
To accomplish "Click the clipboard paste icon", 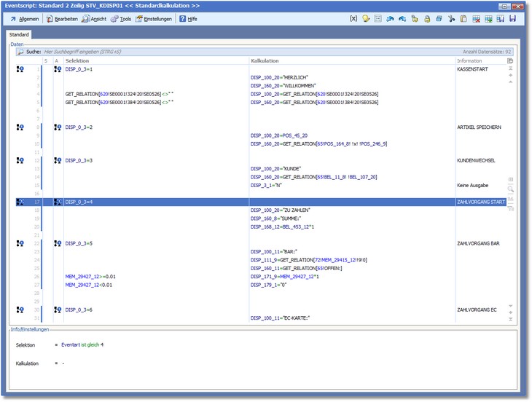I will 464,19.
